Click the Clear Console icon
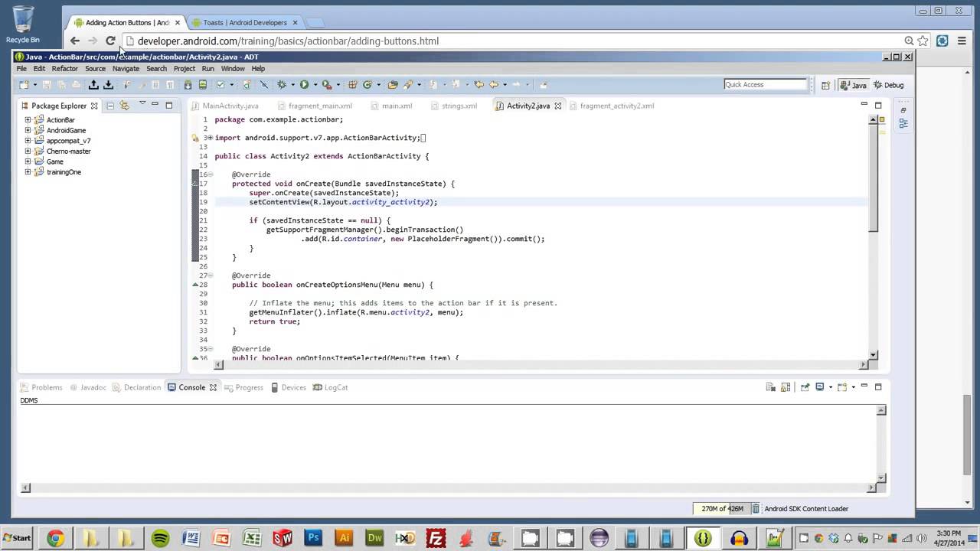The image size is (980, 551). (x=771, y=387)
